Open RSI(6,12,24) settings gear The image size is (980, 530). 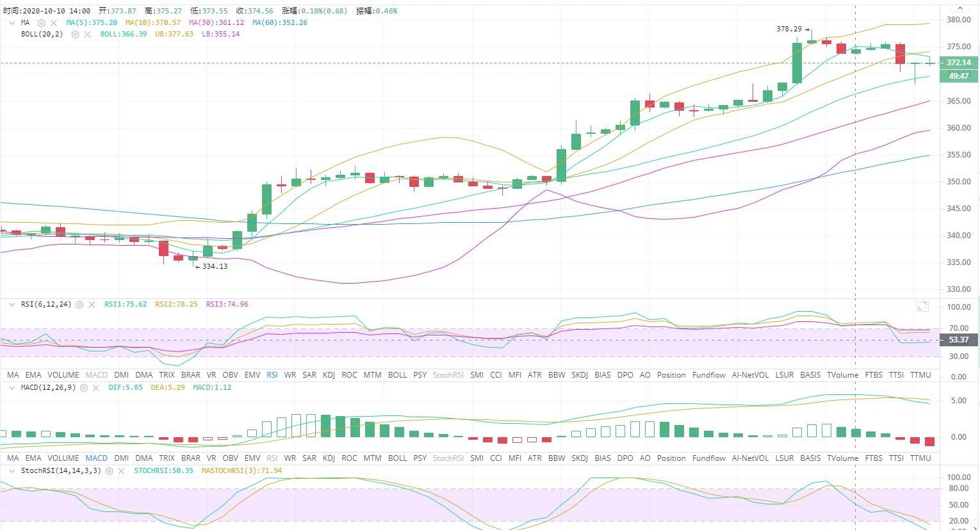point(79,305)
